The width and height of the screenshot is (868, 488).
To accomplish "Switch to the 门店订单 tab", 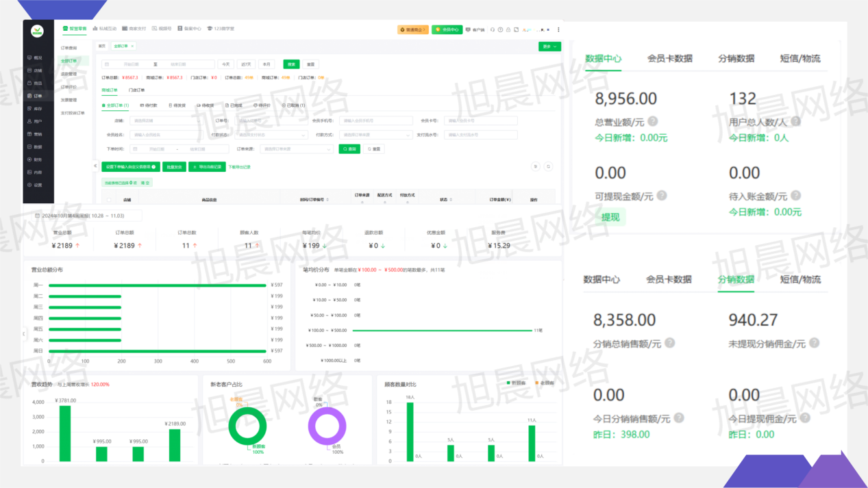I will (137, 90).
